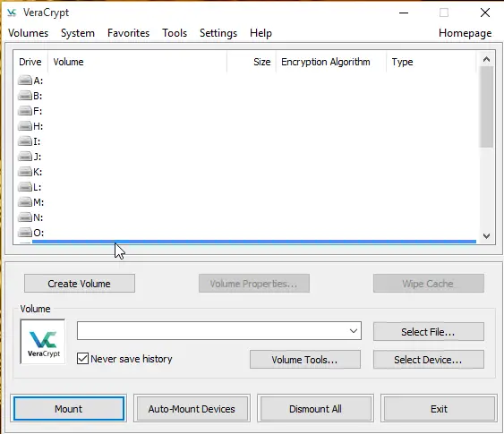The width and height of the screenshot is (504, 434).
Task: Open the Settings menu
Action: tap(218, 33)
